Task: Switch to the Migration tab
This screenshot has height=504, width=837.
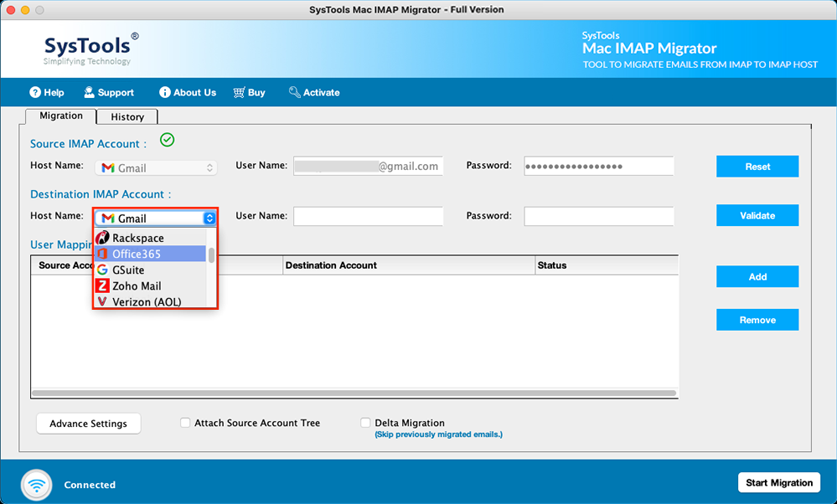Action: pos(61,116)
